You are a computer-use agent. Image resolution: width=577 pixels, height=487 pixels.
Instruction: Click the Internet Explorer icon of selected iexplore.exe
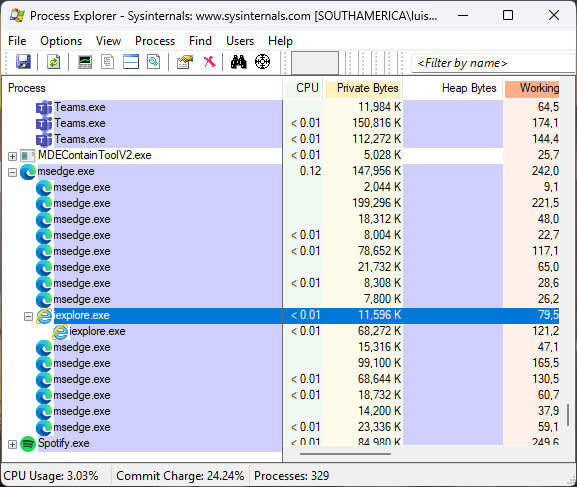tap(45, 316)
